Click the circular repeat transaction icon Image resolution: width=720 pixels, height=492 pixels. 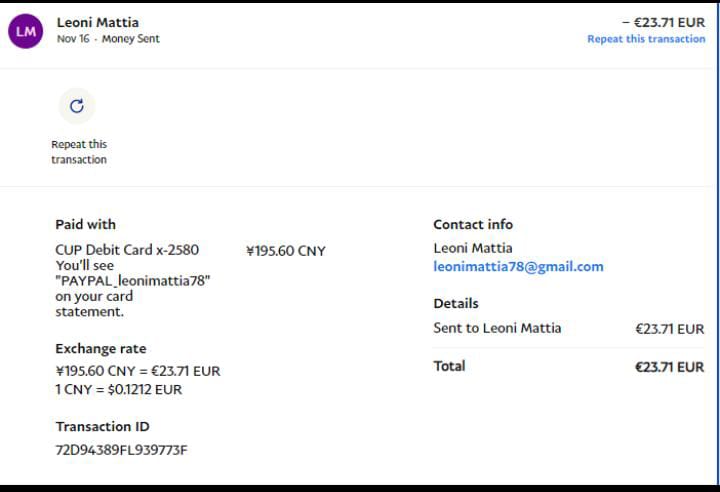point(77,106)
